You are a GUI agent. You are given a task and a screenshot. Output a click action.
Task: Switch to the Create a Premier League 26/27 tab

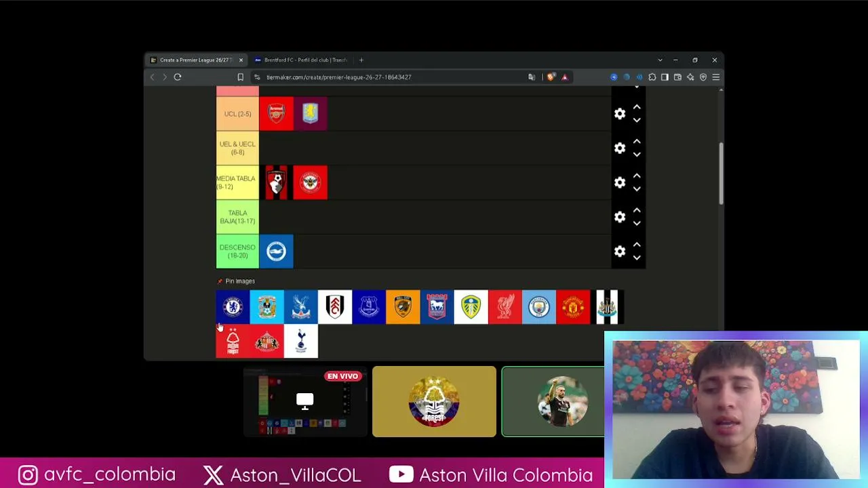[195, 60]
